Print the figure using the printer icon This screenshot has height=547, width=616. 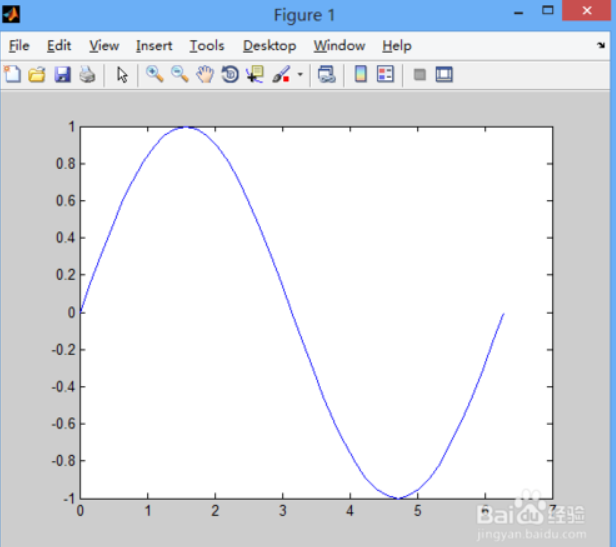coord(87,74)
